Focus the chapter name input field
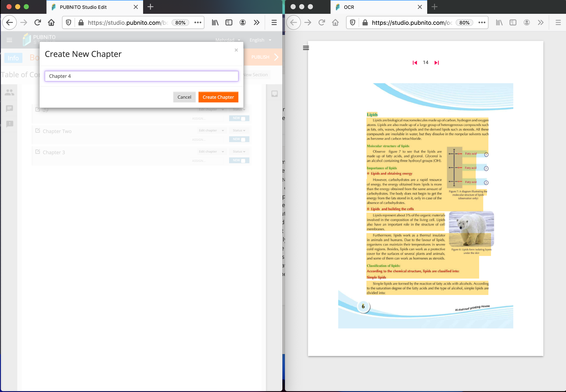This screenshot has width=566, height=392. 141,76
